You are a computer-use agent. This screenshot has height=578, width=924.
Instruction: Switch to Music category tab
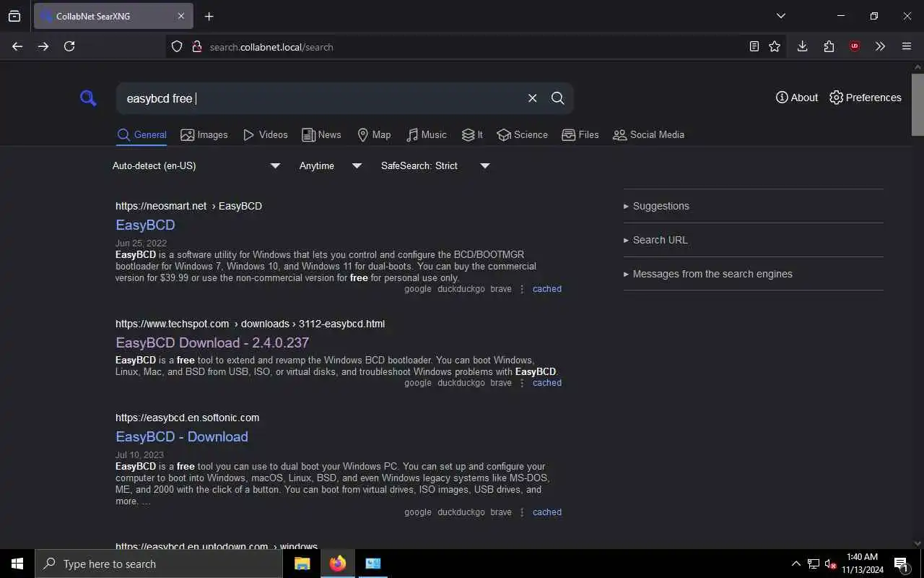click(426, 134)
